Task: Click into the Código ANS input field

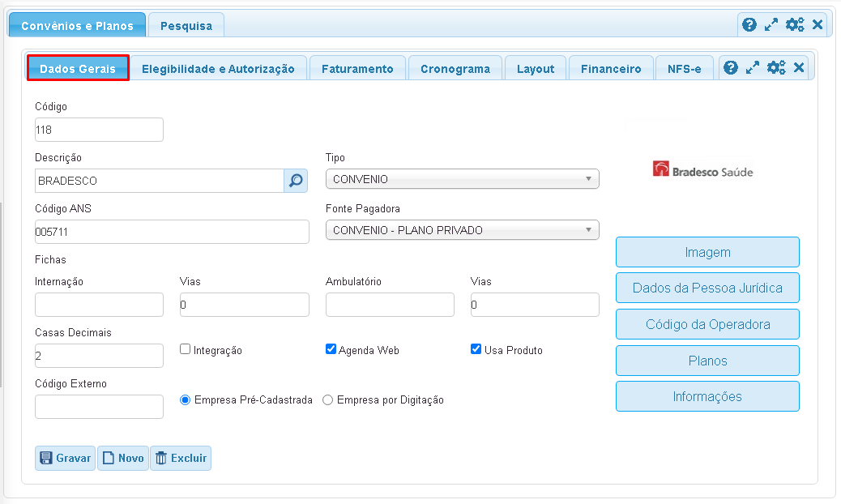Action: pos(172,232)
